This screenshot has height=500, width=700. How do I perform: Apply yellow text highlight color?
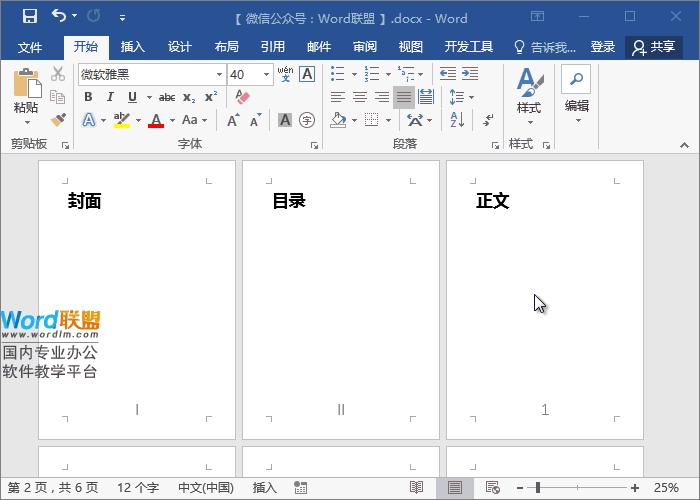click(121, 120)
